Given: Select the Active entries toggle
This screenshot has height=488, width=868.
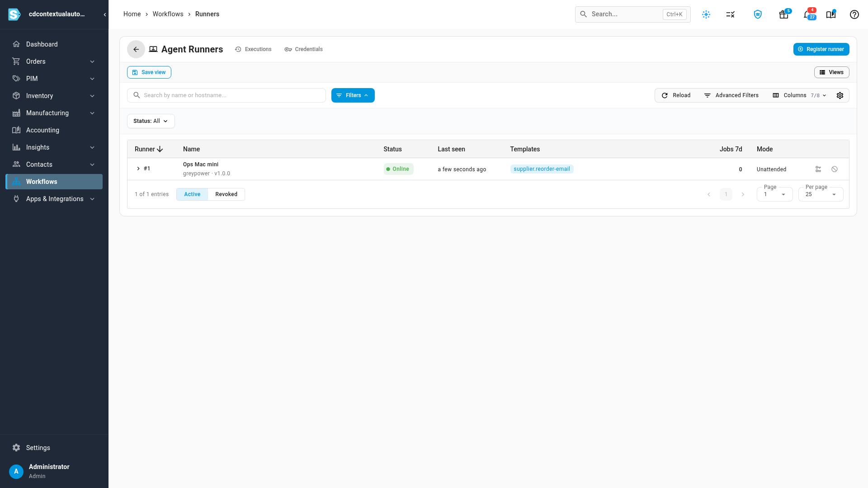Looking at the screenshot, I should point(192,194).
